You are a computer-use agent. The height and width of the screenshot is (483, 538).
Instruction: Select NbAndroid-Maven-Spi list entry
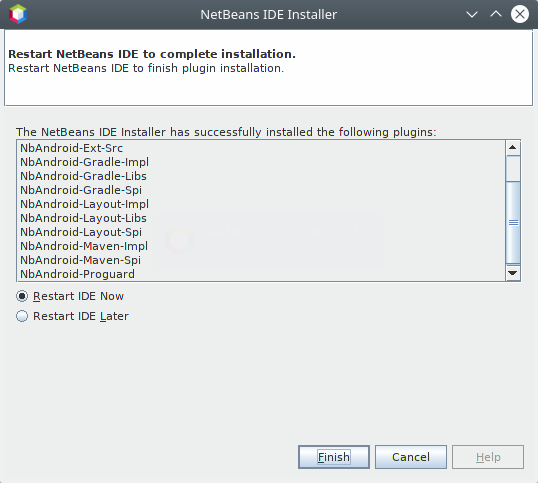pos(261,260)
